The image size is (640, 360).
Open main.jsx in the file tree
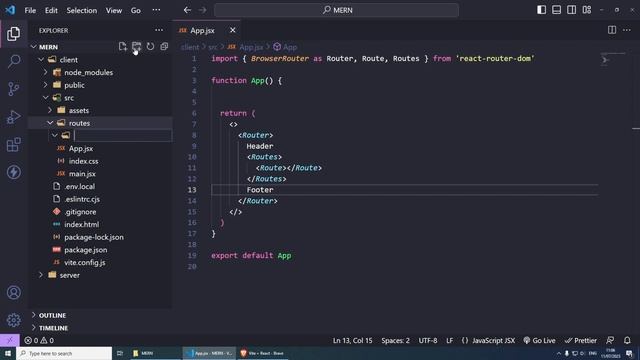pos(82,173)
